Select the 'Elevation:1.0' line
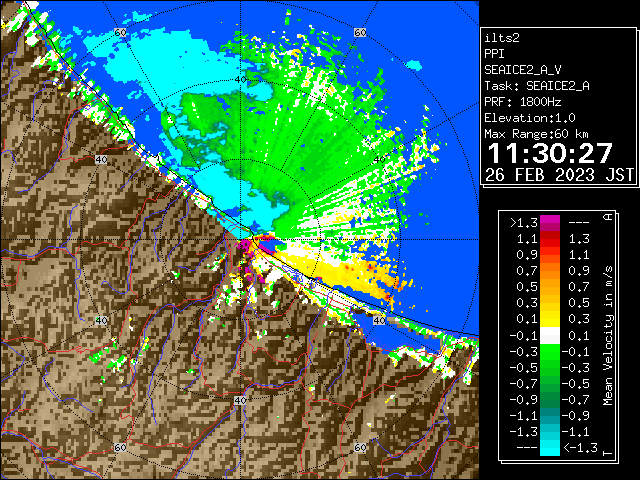 pyautogui.click(x=530, y=118)
